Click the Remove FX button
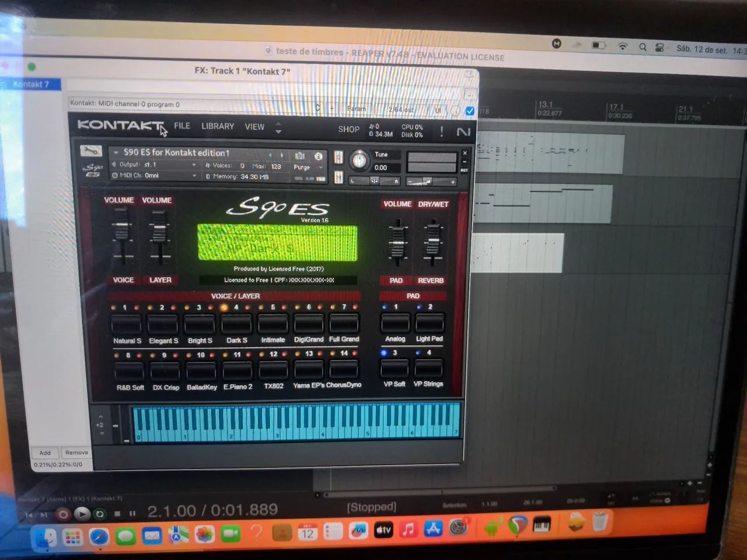The image size is (747, 560). (x=76, y=453)
